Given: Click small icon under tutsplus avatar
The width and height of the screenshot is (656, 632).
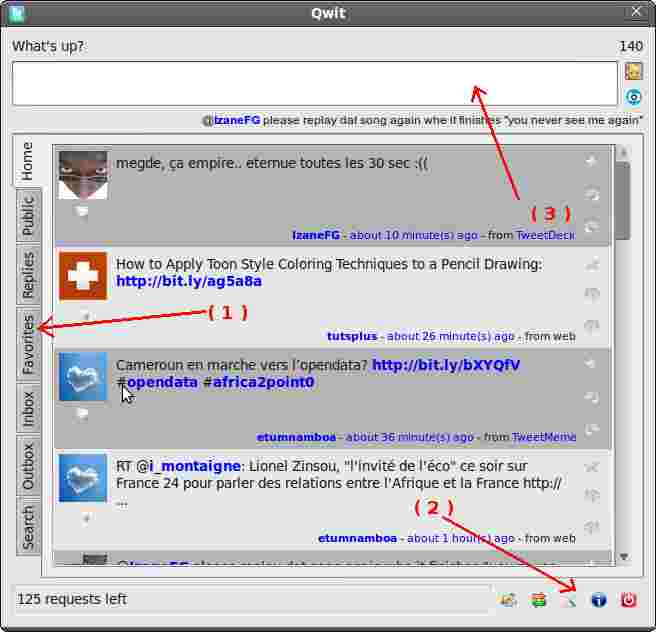Looking at the screenshot, I should point(86,316).
